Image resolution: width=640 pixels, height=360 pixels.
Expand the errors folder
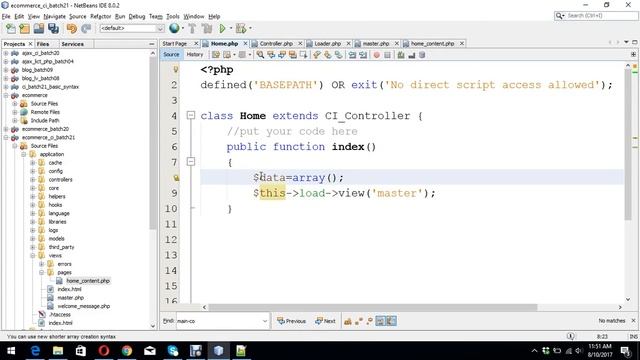[41, 264]
